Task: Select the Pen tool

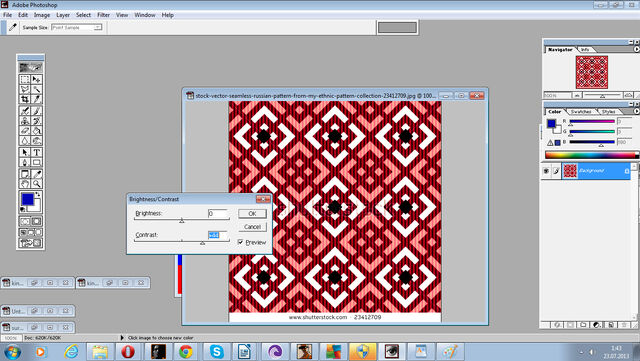Action: 25,162
